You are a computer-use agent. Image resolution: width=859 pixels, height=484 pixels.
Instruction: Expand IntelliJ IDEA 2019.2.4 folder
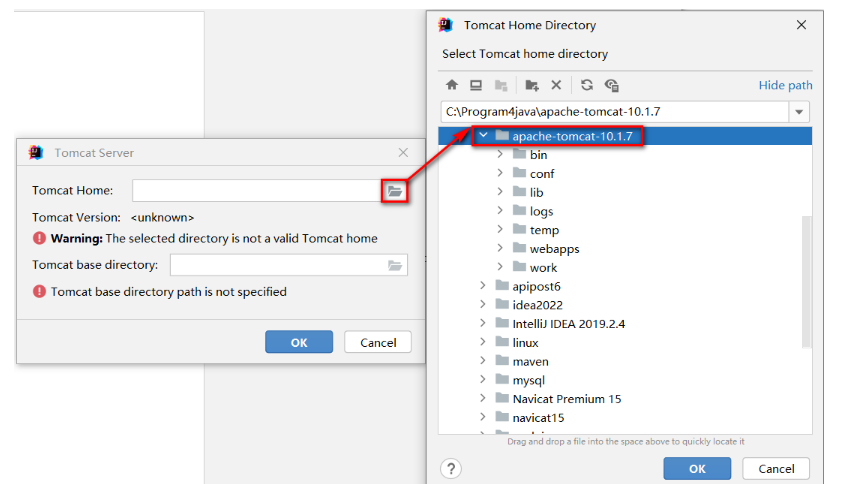click(483, 323)
